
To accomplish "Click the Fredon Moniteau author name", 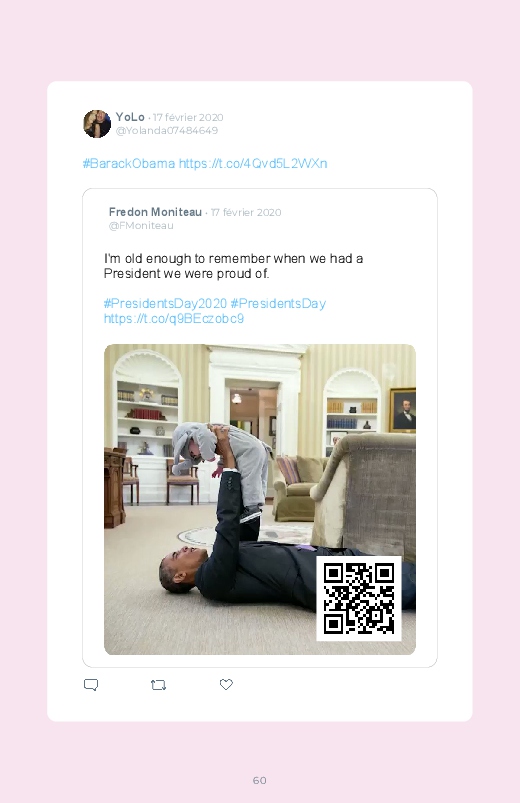I will click(155, 212).
